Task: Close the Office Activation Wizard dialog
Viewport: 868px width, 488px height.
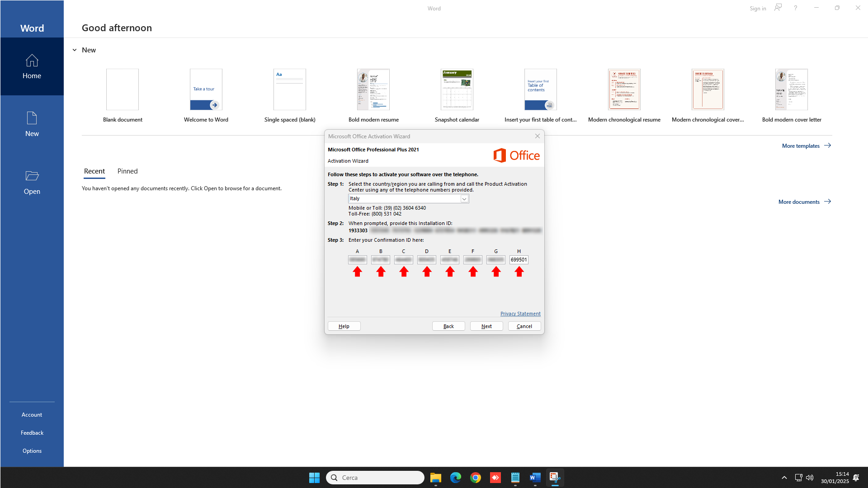Action: (x=537, y=136)
